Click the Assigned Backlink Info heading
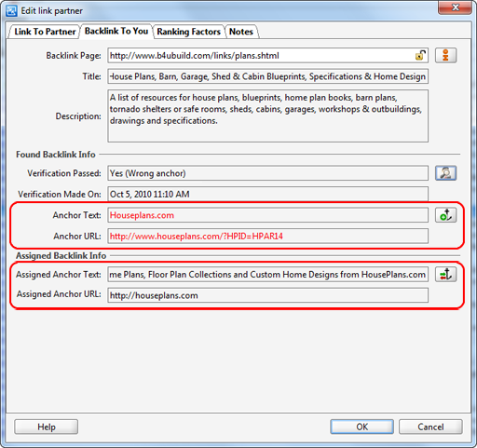The image size is (477, 448). pos(61,255)
